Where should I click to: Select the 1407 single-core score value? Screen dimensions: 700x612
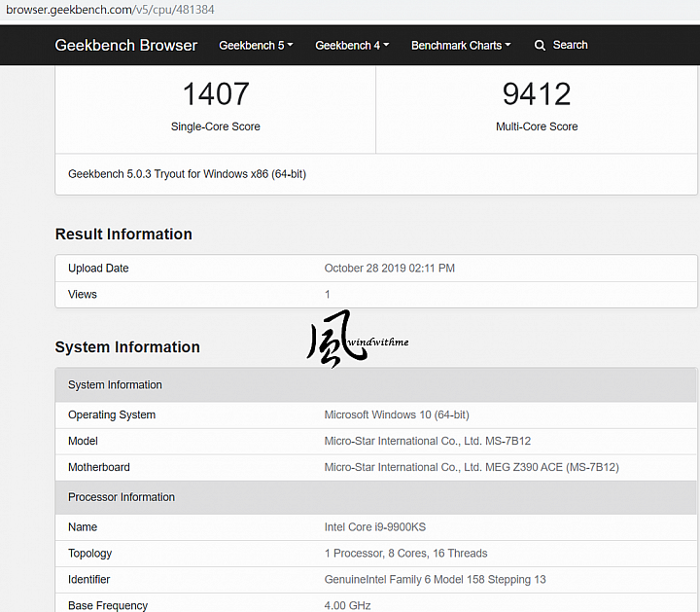(x=216, y=93)
